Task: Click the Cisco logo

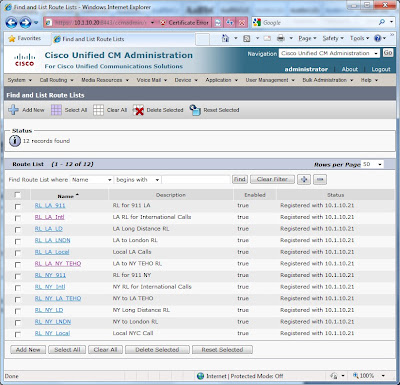Action: 25,60
